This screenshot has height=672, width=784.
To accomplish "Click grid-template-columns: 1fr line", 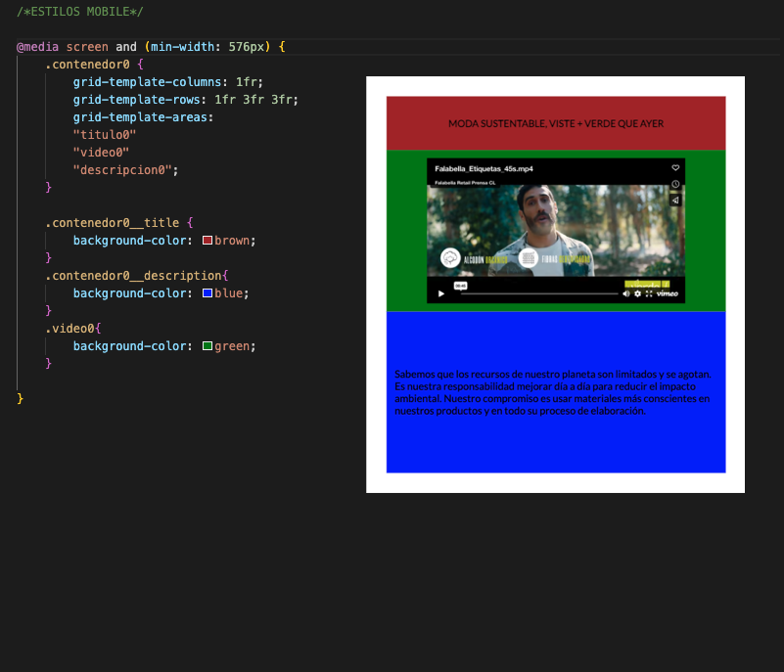I will (x=168, y=82).
